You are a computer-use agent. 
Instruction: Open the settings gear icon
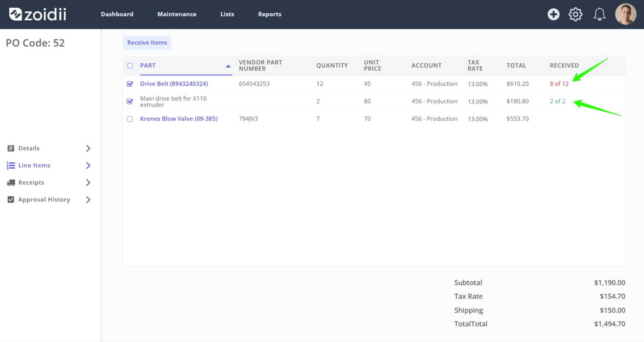575,14
